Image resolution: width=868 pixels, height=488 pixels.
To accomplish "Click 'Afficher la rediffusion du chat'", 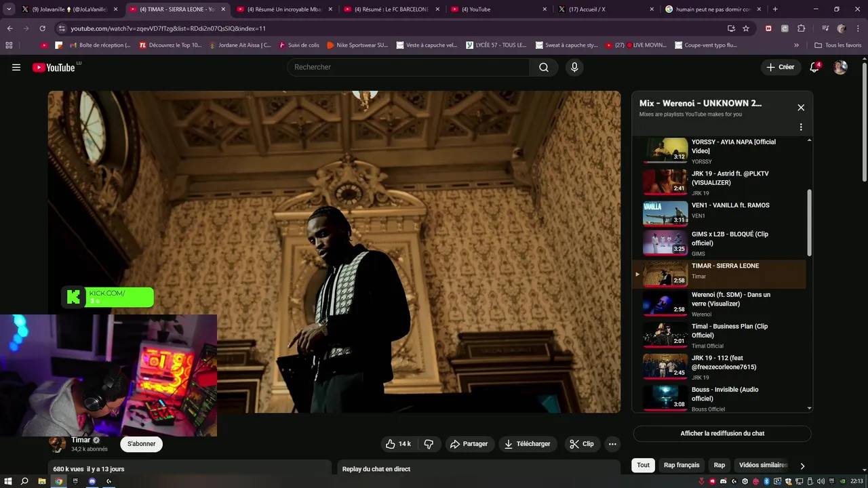I will tap(722, 433).
